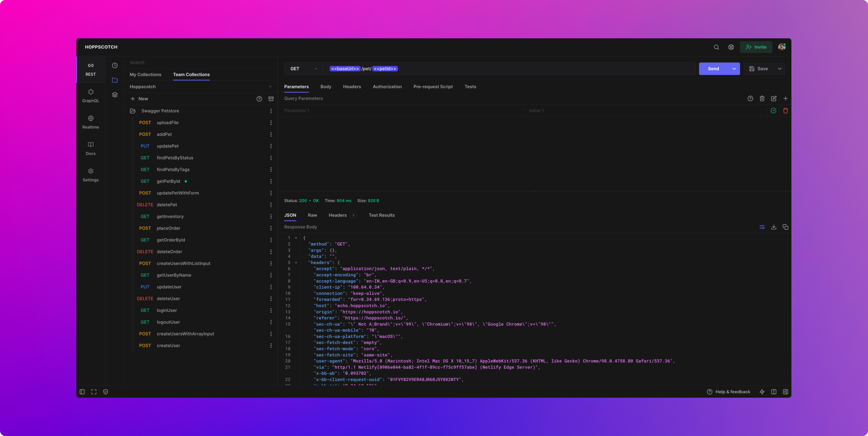
Task: Open the GraphQL section in sidebar
Action: pos(91,96)
